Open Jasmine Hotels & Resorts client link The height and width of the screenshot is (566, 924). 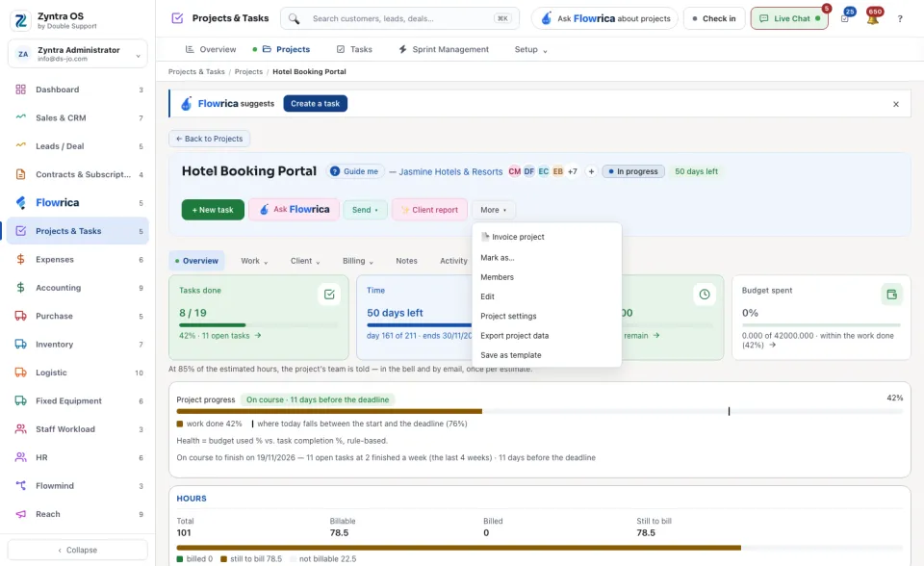point(450,171)
